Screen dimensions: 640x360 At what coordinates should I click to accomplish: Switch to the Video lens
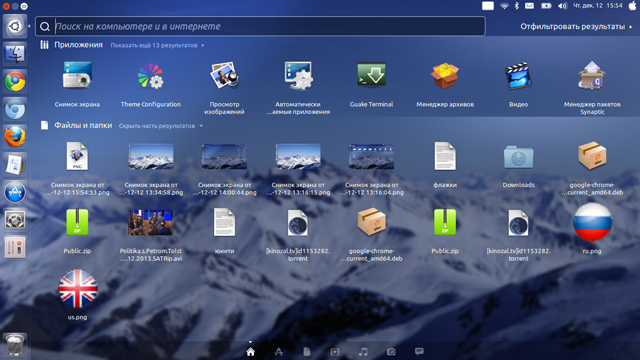(x=335, y=352)
